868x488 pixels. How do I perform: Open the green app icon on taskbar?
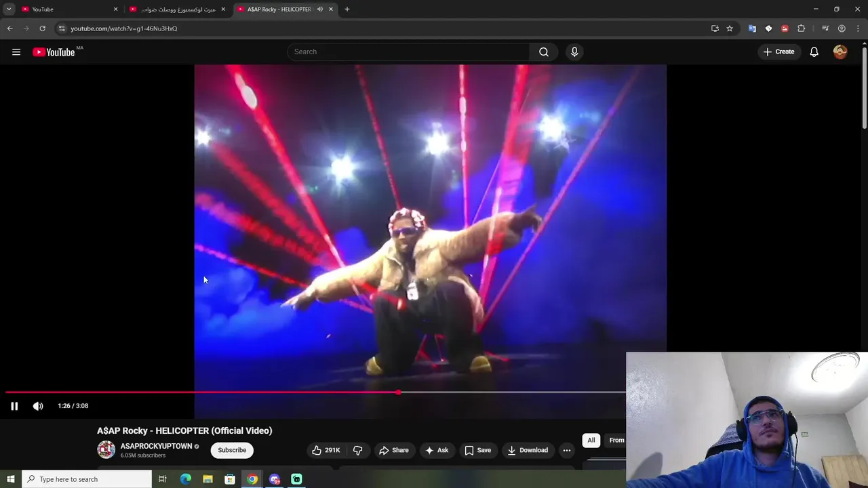[x=296, y=479]
